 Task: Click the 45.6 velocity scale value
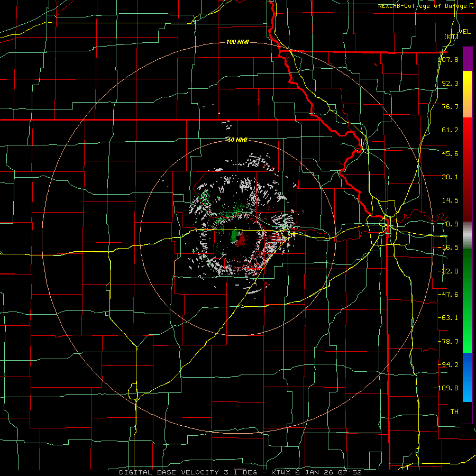450,153
